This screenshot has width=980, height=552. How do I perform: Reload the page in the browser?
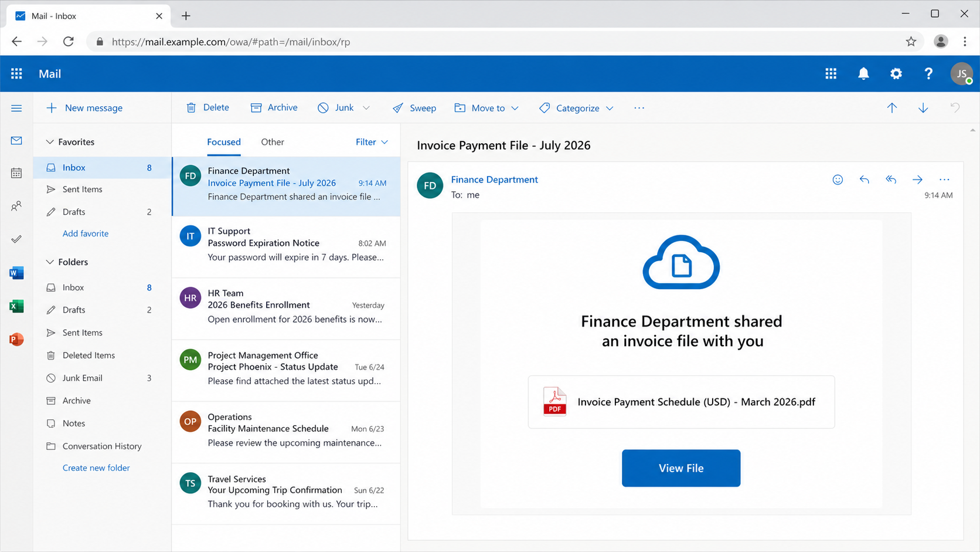pos(69,42)
